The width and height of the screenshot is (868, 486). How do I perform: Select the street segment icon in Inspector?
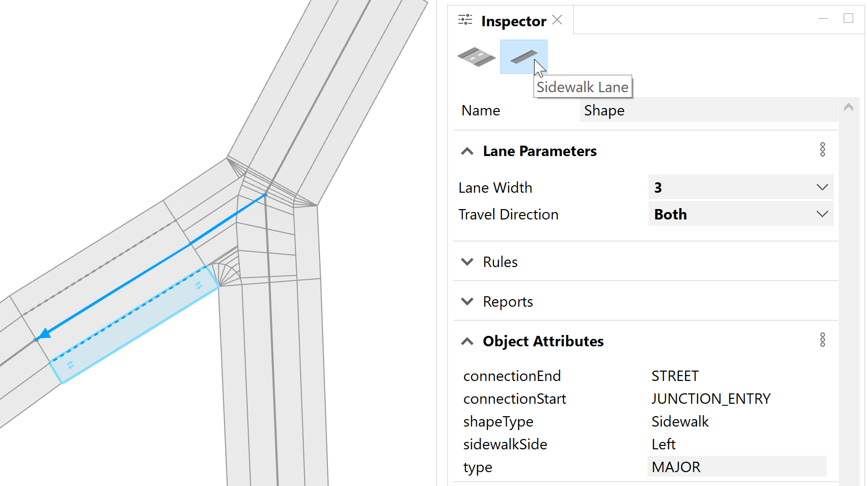point(476,57)
